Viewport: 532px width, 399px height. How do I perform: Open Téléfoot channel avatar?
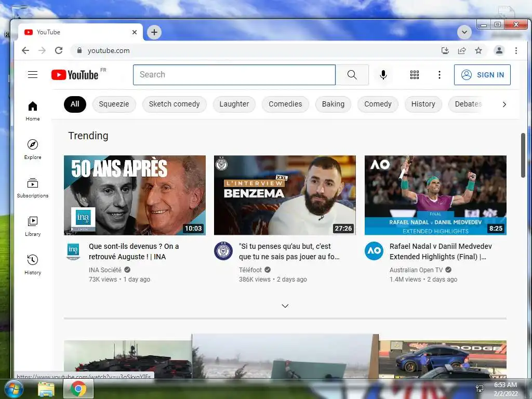point(223,251)
